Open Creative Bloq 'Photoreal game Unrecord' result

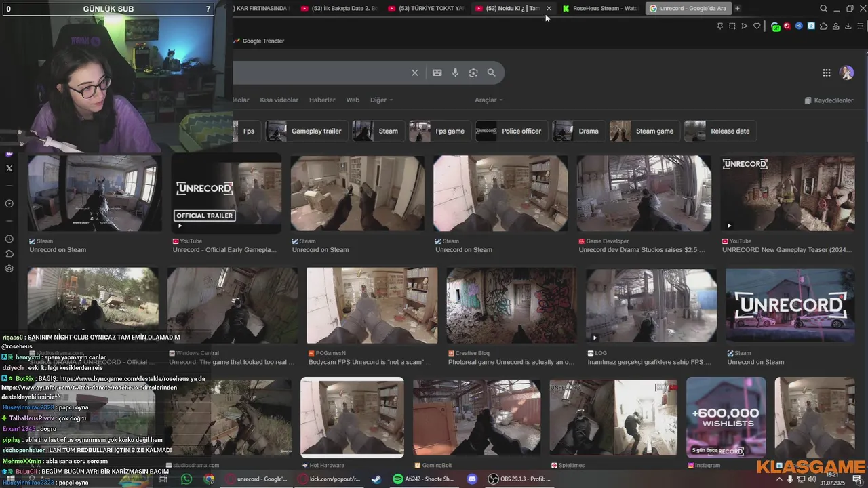point(511,362)
